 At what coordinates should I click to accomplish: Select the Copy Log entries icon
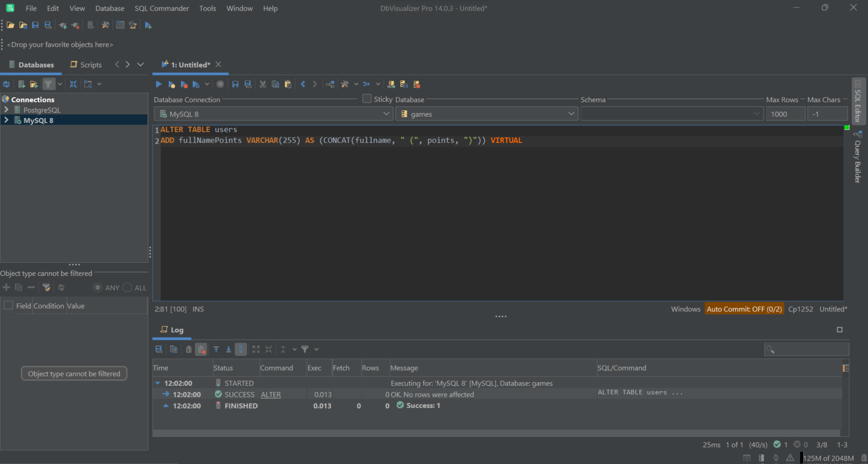click(x=173, y=349)
